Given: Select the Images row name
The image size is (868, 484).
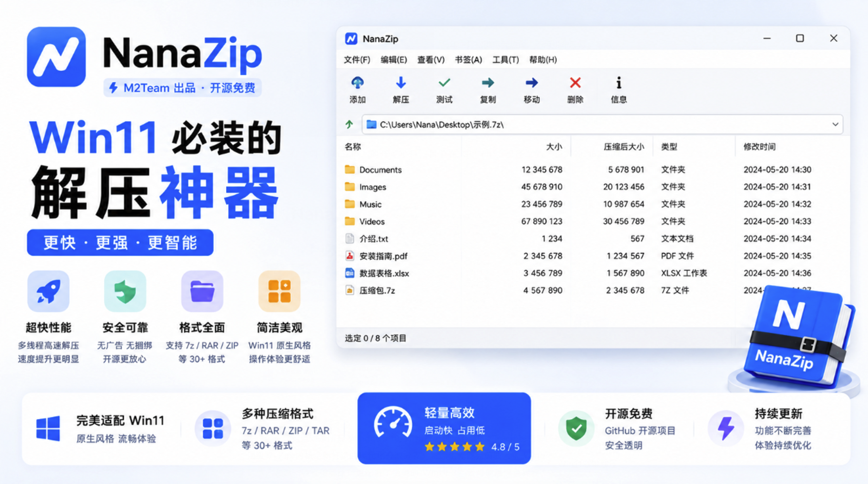Looking at the screenshot, I should [373, 187].
